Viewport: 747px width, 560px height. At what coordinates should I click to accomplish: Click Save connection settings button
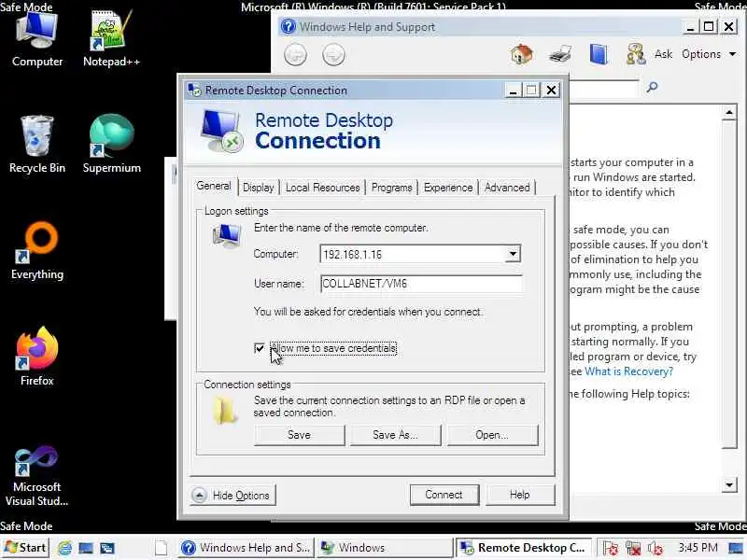299,435
